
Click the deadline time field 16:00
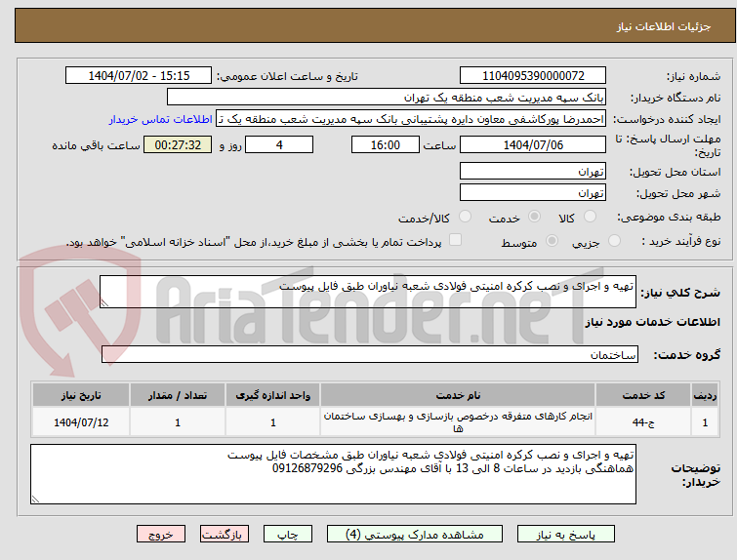click(x=385, y=144)
